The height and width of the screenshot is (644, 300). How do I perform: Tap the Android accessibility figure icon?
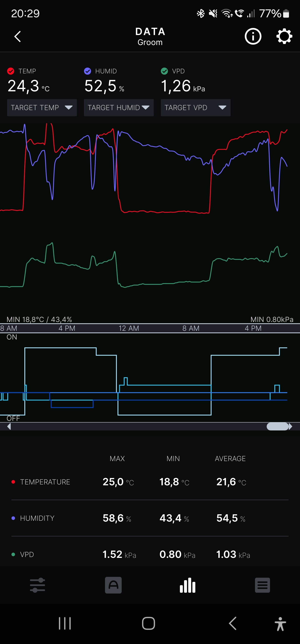pos(280,624)
